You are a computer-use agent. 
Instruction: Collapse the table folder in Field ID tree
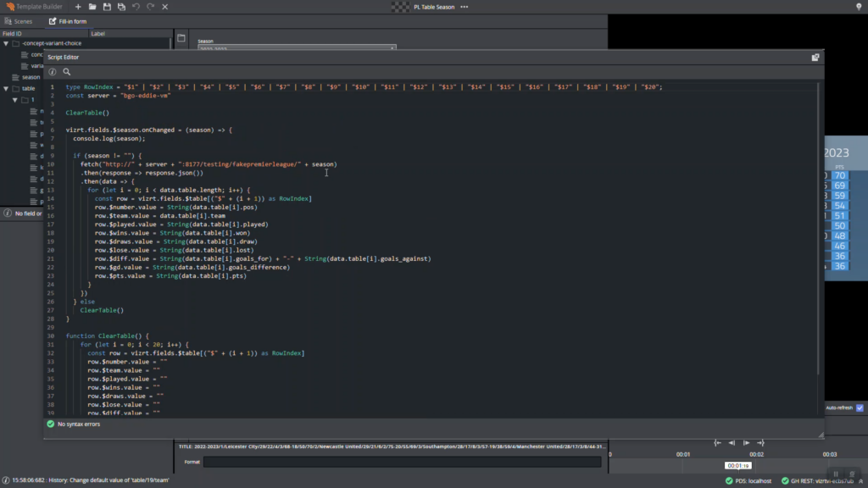(5, 87)
